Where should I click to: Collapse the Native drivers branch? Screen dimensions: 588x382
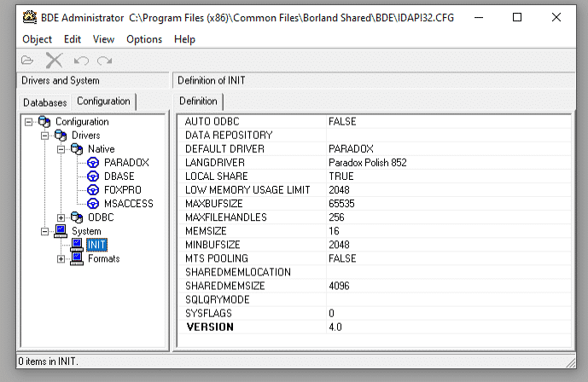click(x=61, y=149)
